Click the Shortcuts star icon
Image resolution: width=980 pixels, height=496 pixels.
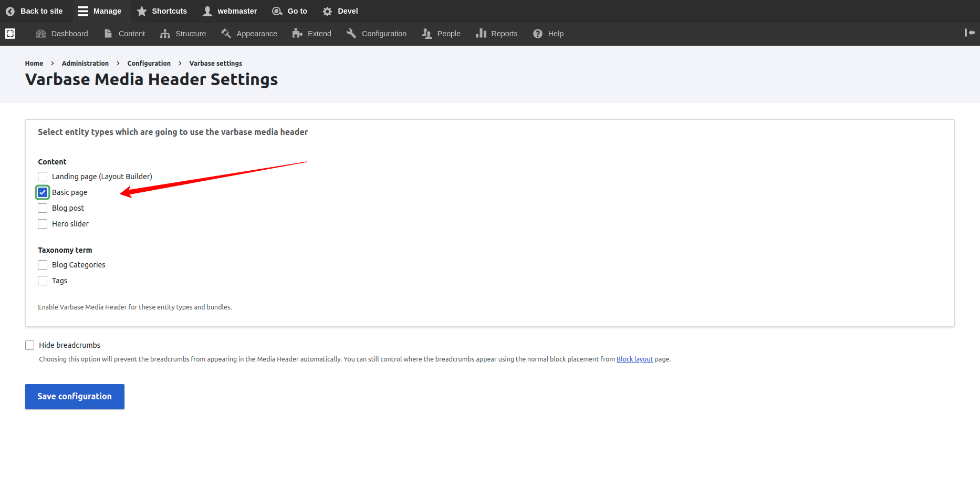coord(142,11)
